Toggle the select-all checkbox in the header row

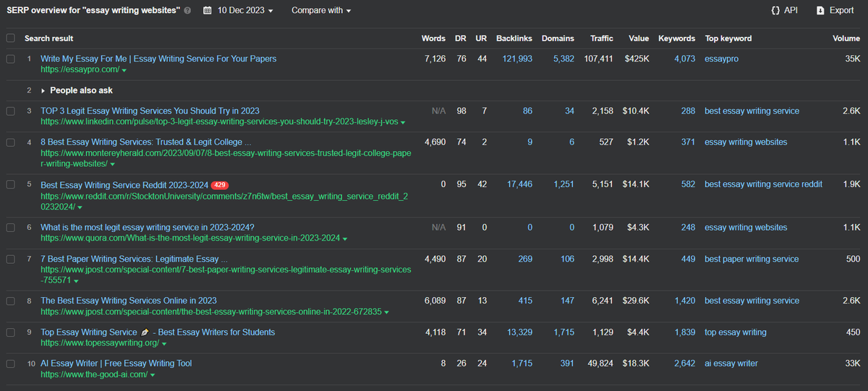pyautogui.click(x=10, y=38)
